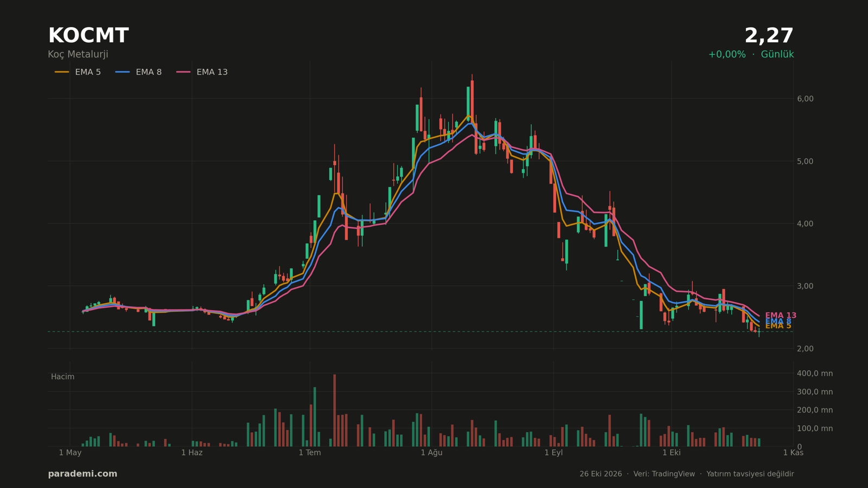
Task: Click the Hacim volume panel label
Action: (x=62, y=377)
